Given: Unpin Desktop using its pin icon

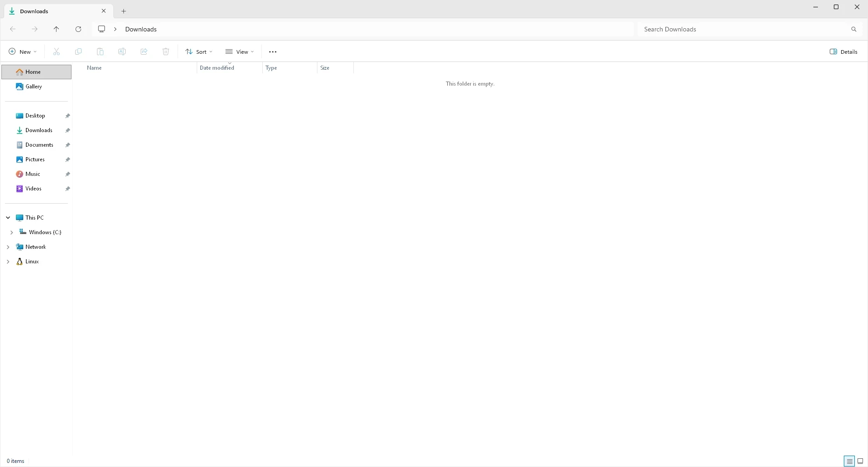Looking at the screenshot, I should pyautogui.click(x=68, y=116).
